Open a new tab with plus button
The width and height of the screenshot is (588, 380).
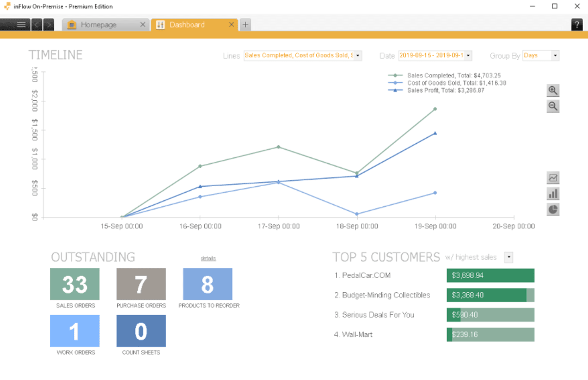pos(245,24)
